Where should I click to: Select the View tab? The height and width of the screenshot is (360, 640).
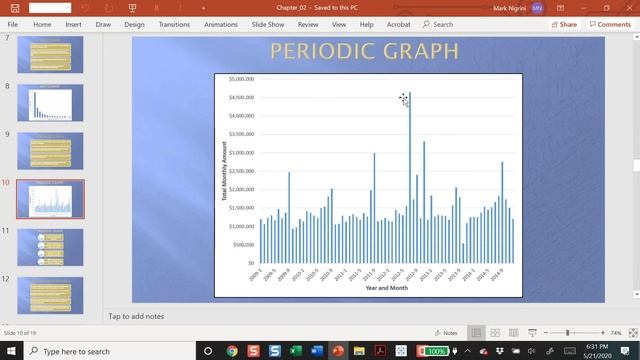click(339, 24)
